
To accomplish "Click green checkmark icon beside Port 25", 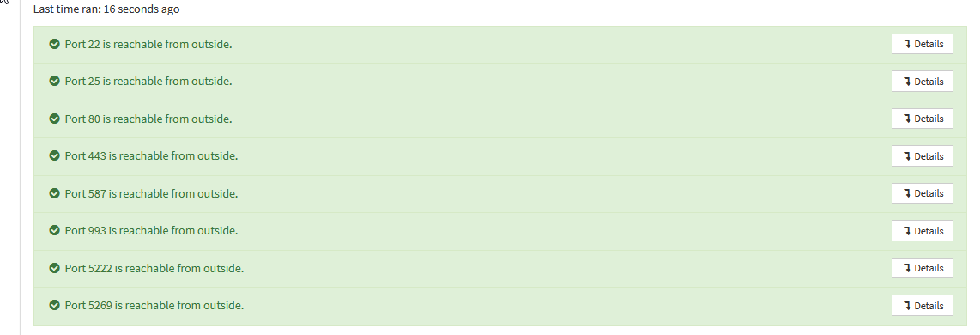I will 54,81.
